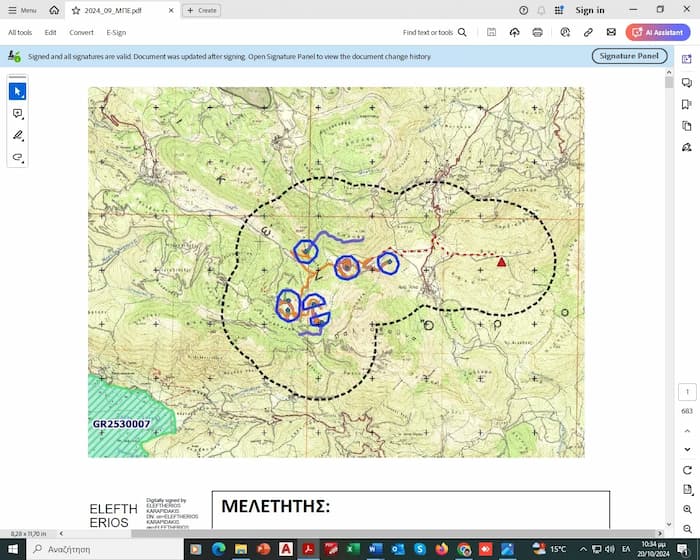This screenshot has width=700, height=560.
Task: Open the Windows Start button
Action: coord(13,549)
